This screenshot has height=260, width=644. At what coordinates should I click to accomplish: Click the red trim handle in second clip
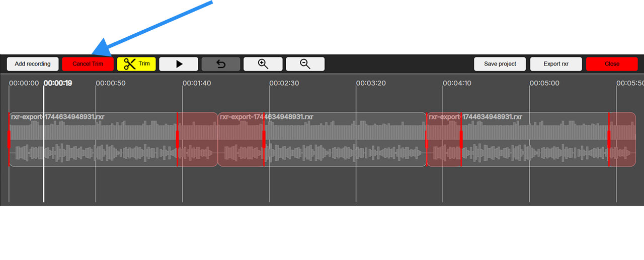click(264, 139)
